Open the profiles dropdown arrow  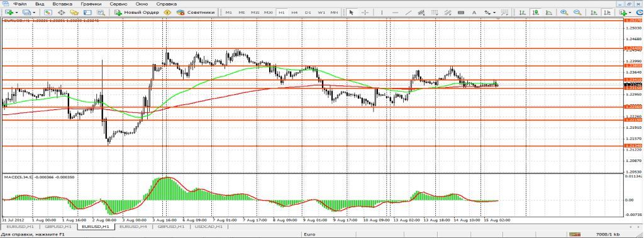(34, 13)
